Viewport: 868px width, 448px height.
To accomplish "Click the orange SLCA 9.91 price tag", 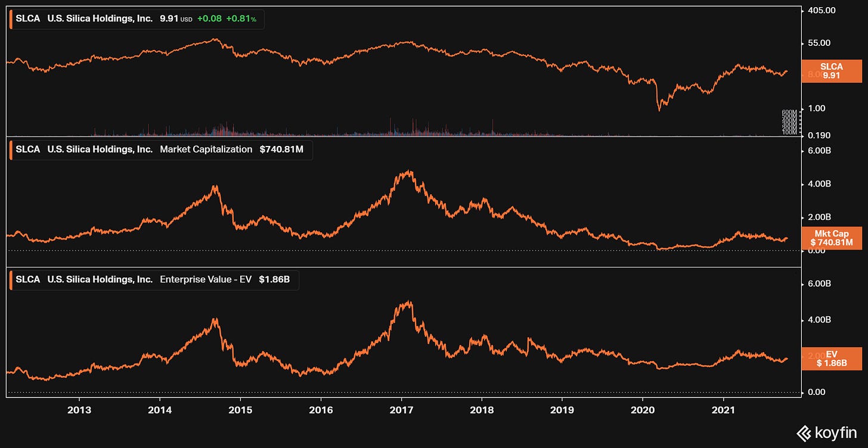I will [x=832, y=71].
